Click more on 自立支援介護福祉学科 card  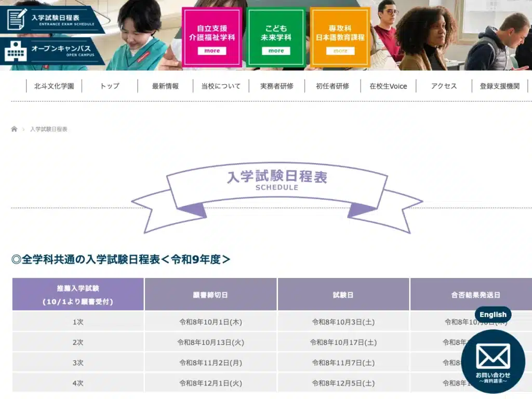[x=212, y=50]
